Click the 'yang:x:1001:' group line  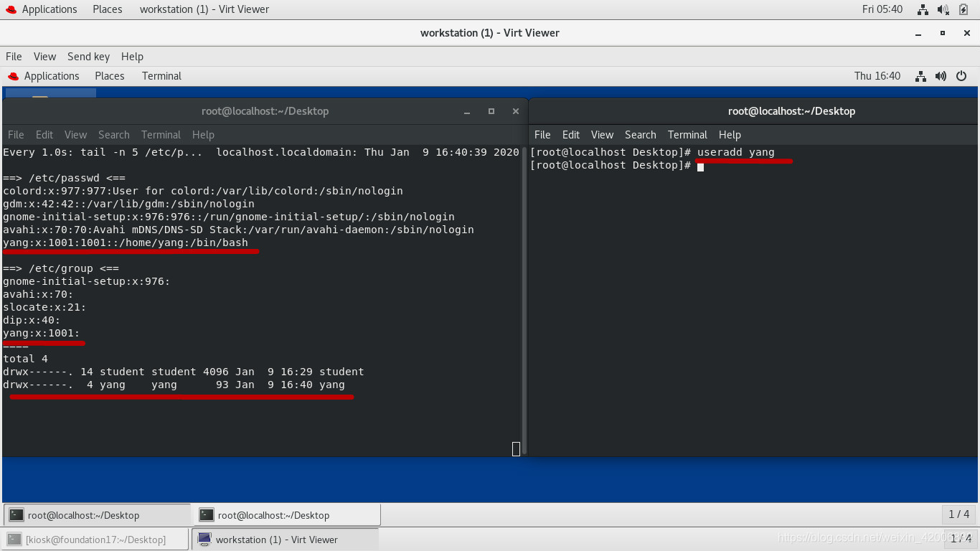click(42, 333)
